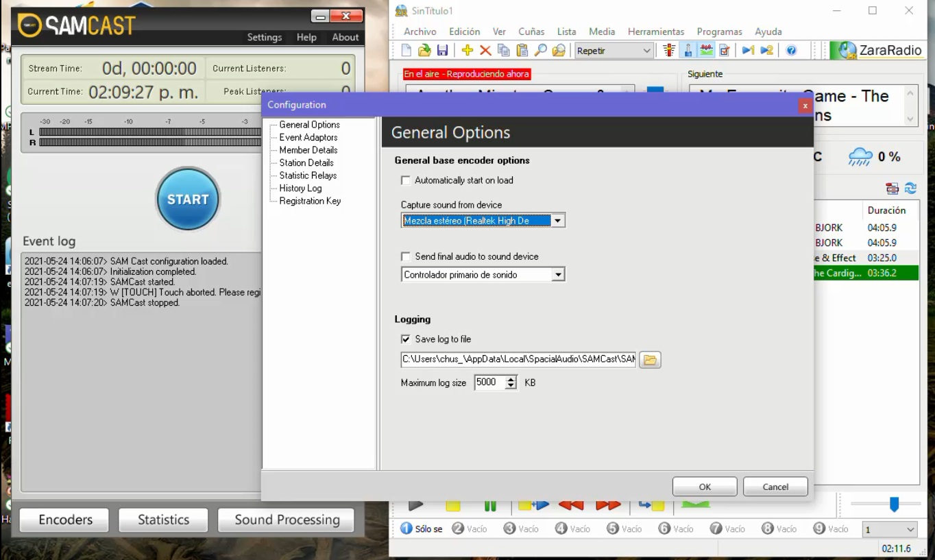Select Event Adaptors in Configuration tree
This screenshot has width=935, height=560.
308,137
